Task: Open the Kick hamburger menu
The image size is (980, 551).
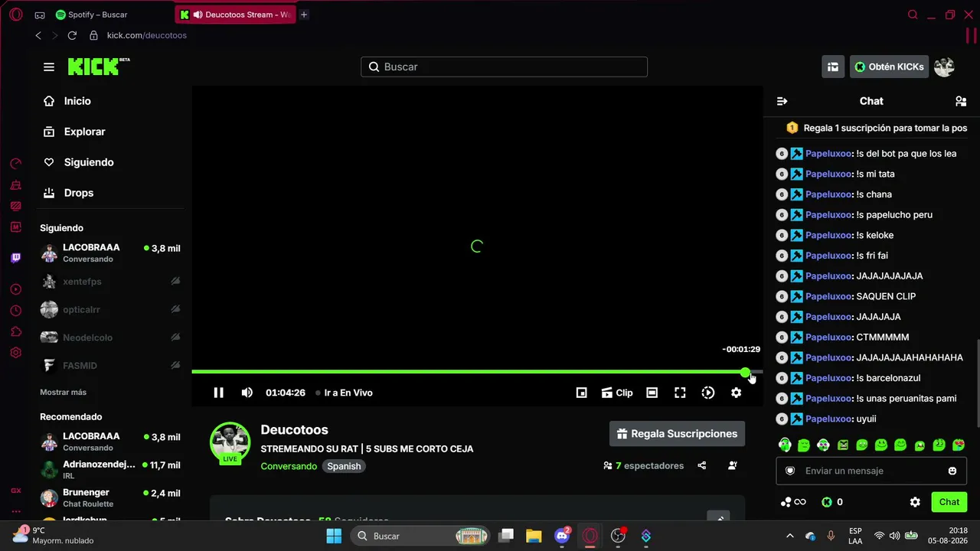Action: [49, 67]
